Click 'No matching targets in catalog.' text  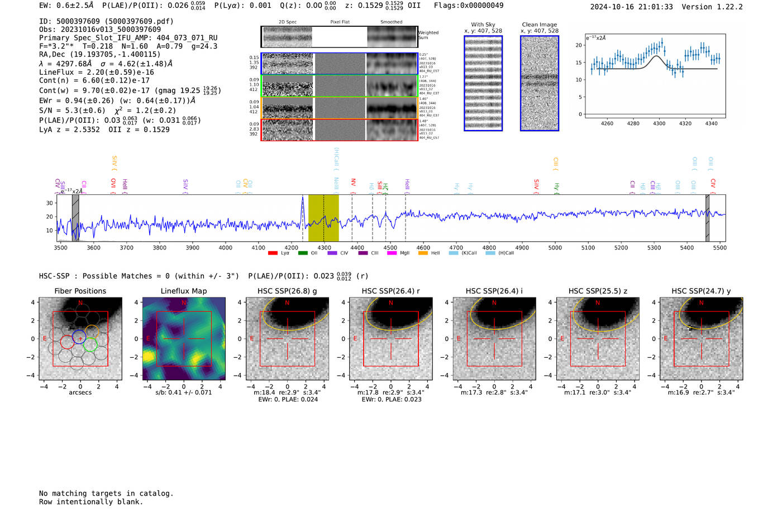point(106,493)
